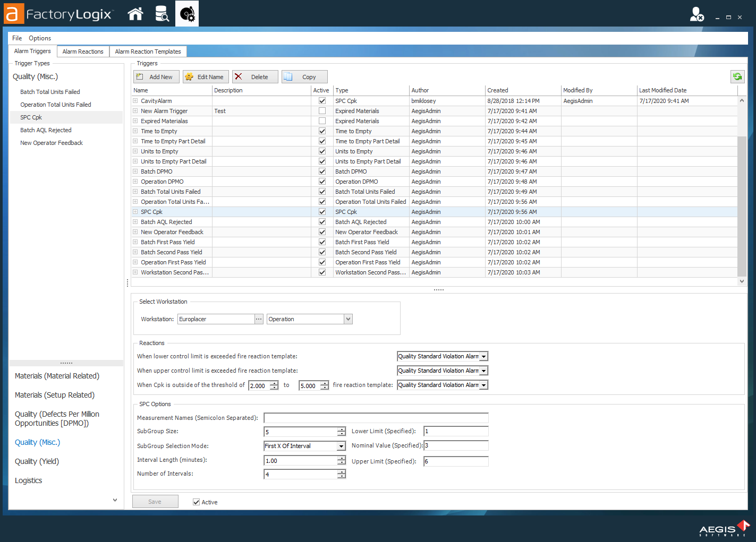The width and height of the screenshot is (756, 542).
Task: Delete the selected trigger
Action: point(254,77)
